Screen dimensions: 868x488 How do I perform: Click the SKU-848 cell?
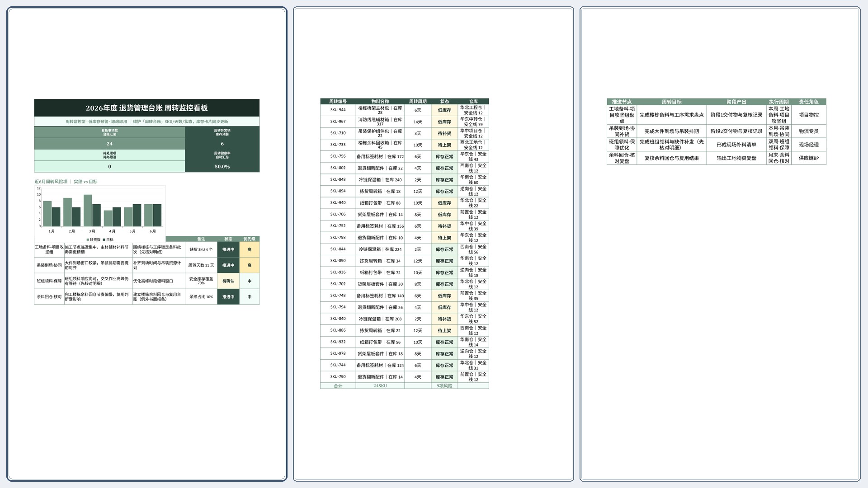tap(338, 179)
